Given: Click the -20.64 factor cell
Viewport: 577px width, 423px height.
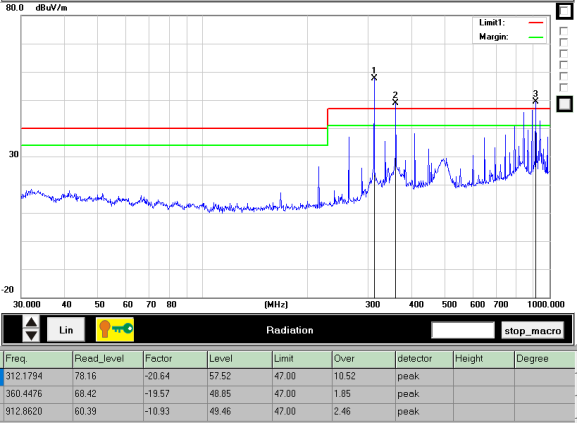Looking at the screenshot, I should point(175,377).
